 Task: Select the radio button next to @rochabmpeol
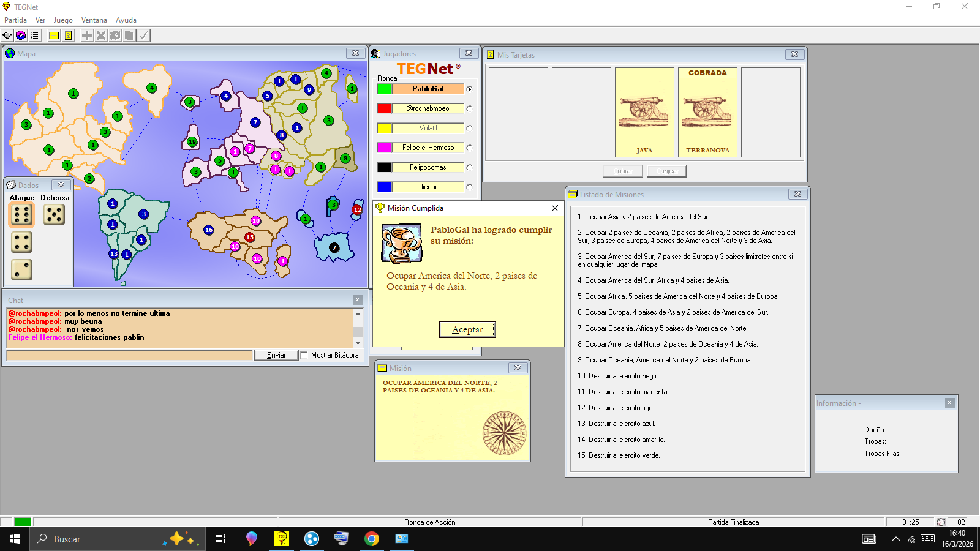469,108
